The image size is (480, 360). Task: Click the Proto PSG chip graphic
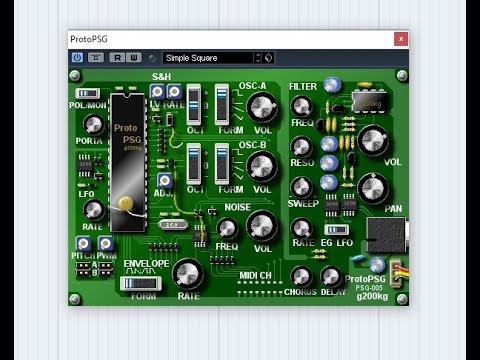pos(128,162)
